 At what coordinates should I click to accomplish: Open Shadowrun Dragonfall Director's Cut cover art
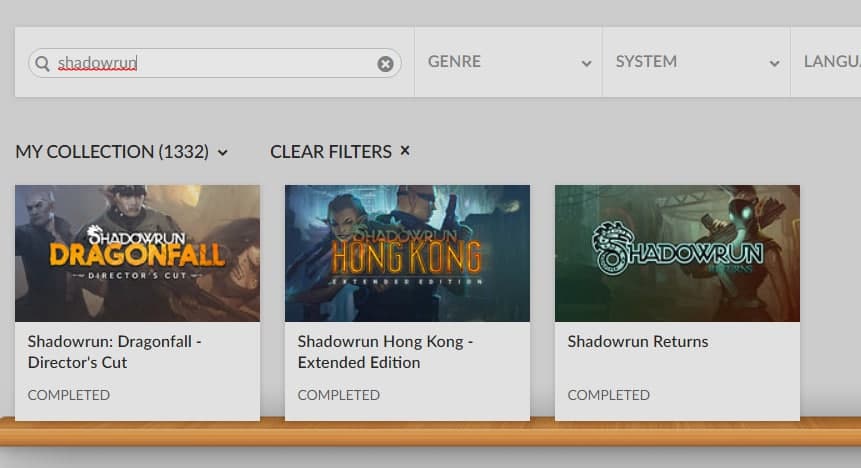tap(137, 253)
